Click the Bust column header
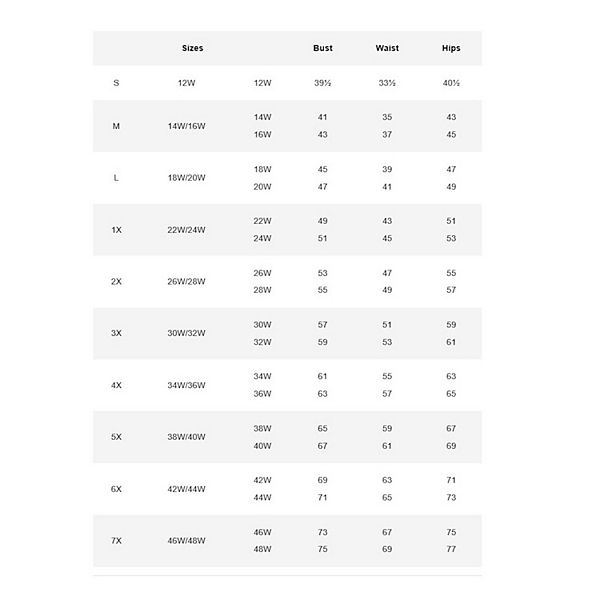Viewport: 600px width, 600px height. [x=322, y=48]
